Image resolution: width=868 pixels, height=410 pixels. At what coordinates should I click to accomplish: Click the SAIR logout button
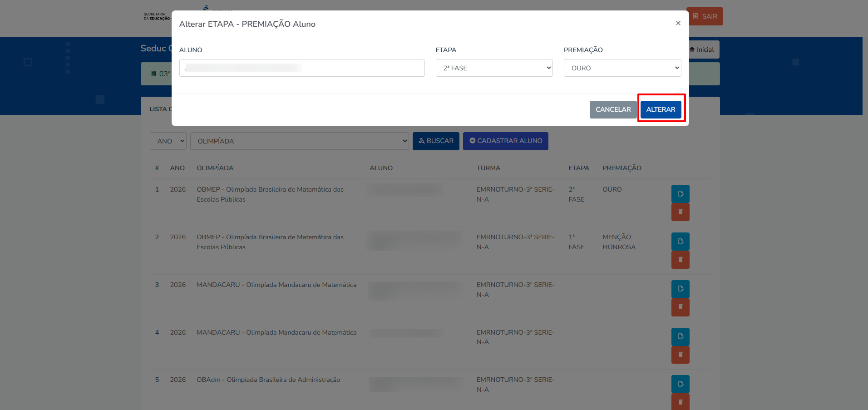coord(705,16)
